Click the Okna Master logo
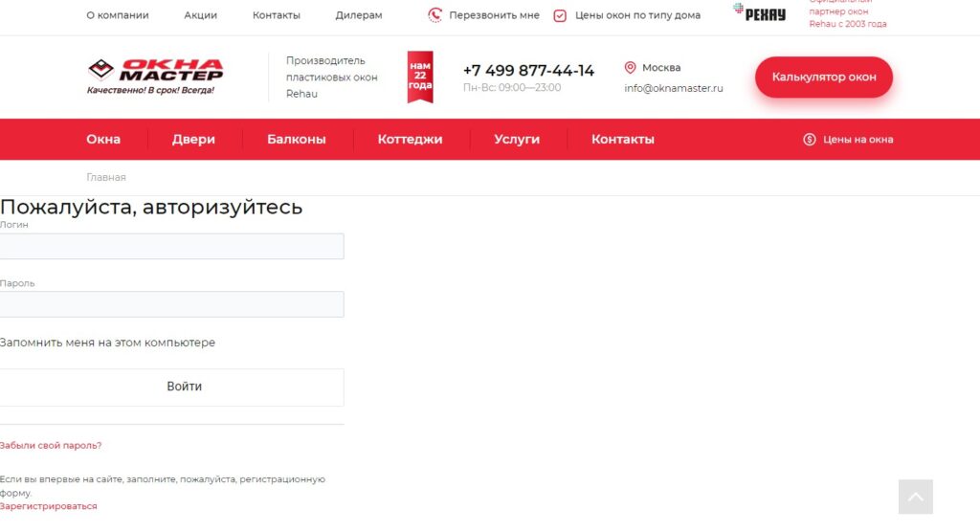 155,77
